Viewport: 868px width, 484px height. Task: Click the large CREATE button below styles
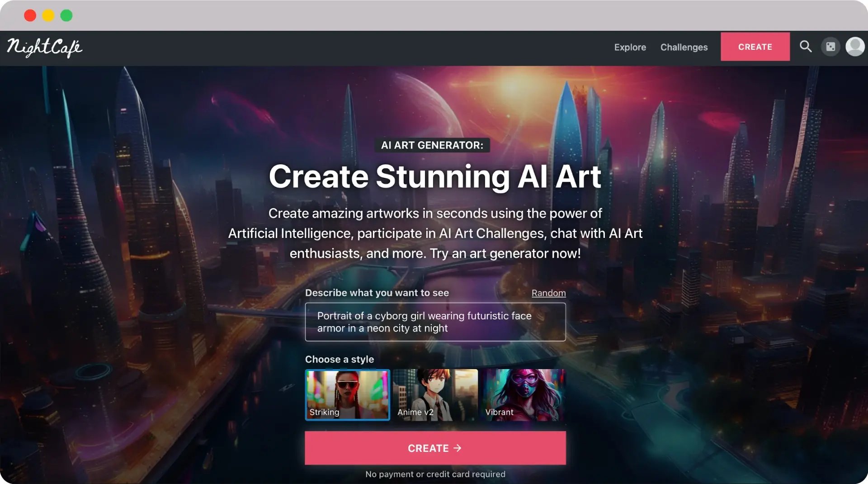point(435,448)
